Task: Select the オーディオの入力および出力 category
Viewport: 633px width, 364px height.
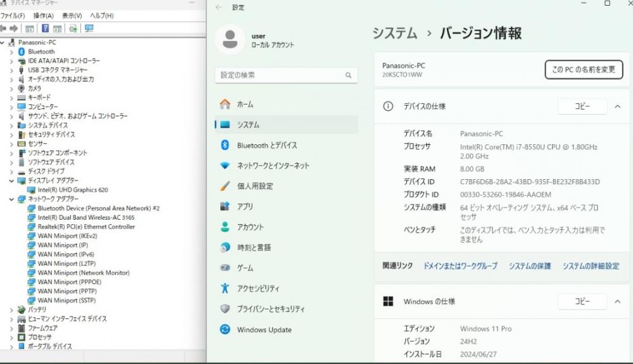Action: 61,79
